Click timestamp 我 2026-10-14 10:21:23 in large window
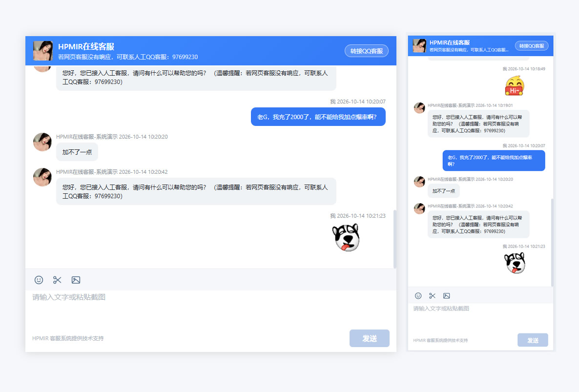 (x=357, y=216)
